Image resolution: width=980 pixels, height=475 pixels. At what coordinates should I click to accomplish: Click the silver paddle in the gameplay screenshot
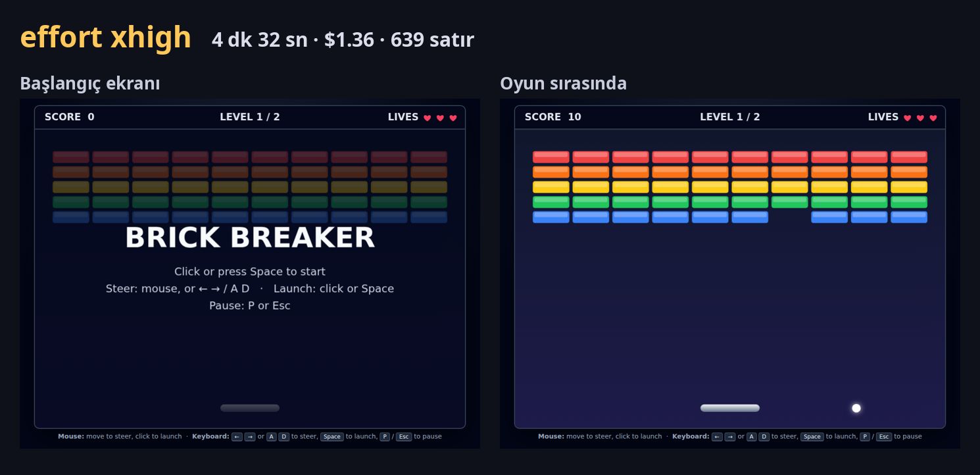point(730,408)
